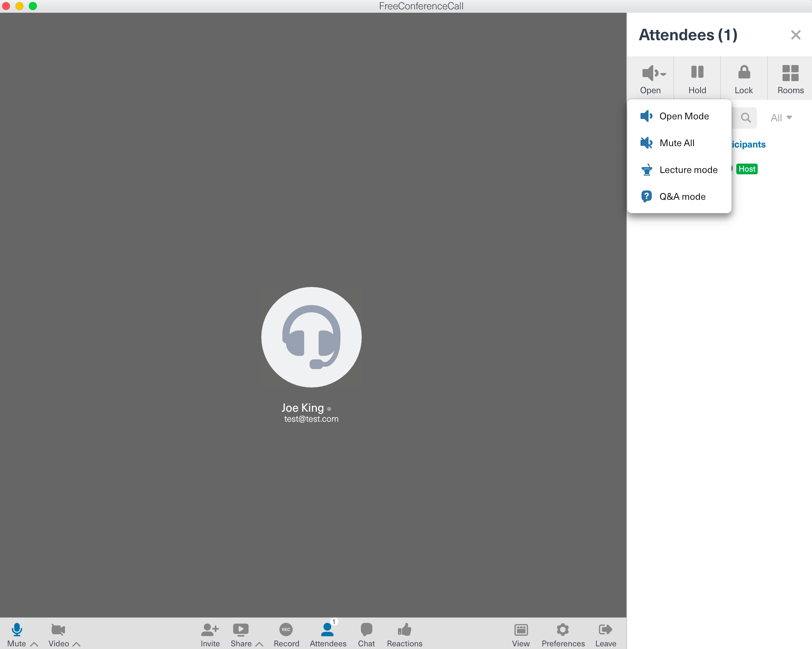
Task: Select Mute All in the menu
Action: point(677,143)
